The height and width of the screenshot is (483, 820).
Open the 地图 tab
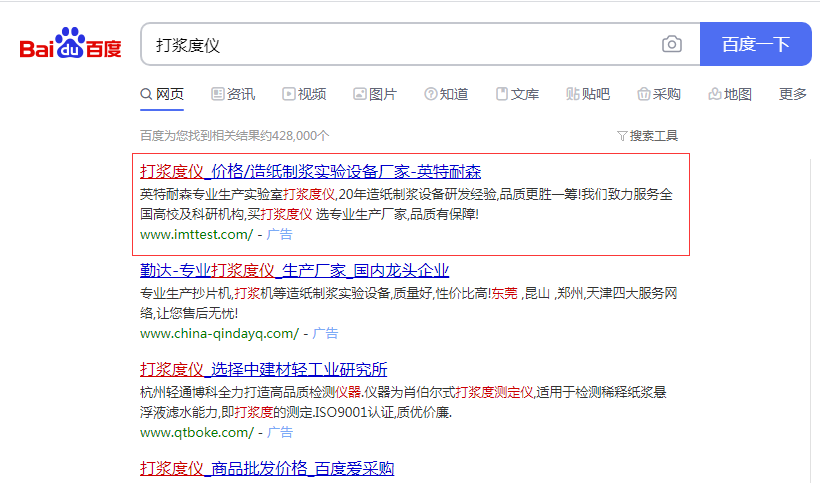[x=730, y=94]
